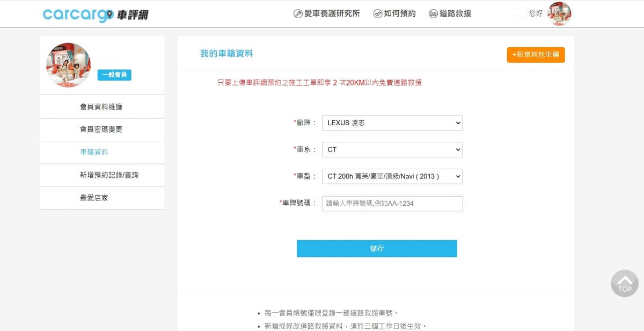Open the user avatar in header
644x331 pixels.
coord(559,13)
